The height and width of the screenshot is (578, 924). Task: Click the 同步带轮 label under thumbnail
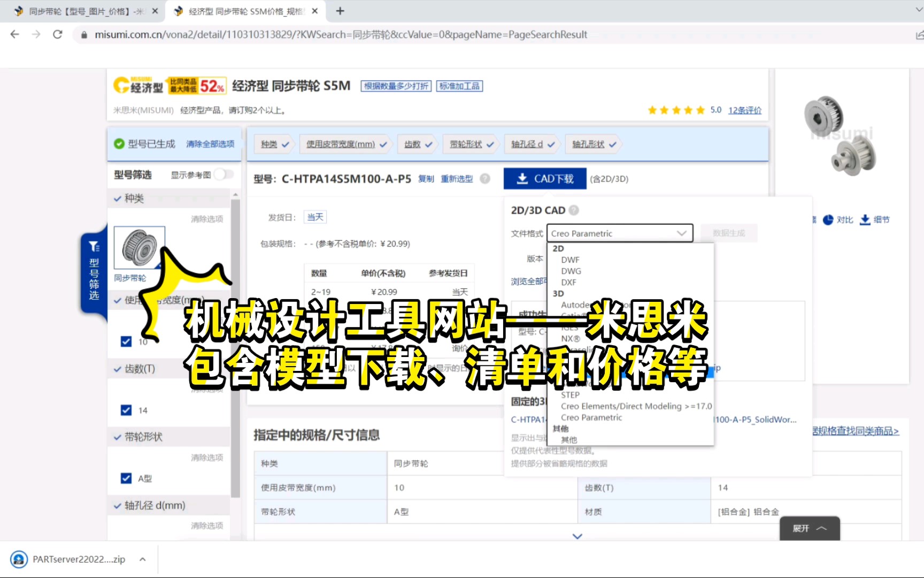click(130, 278)
